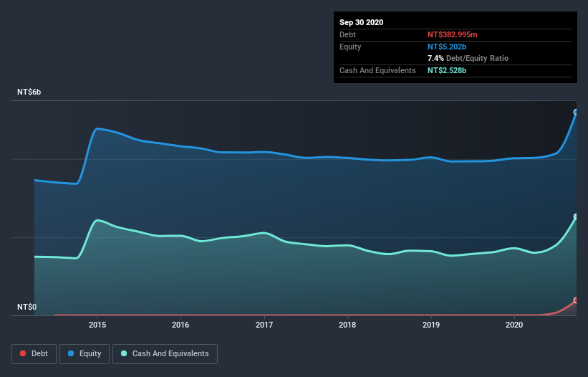Click Cash And Equivalents label in tooltip

tap(377, 70)
